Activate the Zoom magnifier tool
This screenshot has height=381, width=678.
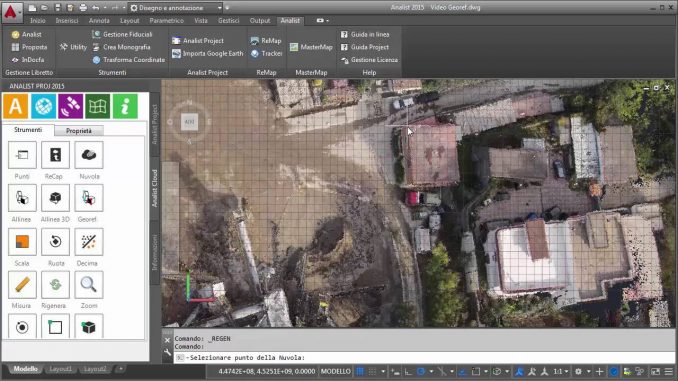pyautogui.click(x=89, y=285)
